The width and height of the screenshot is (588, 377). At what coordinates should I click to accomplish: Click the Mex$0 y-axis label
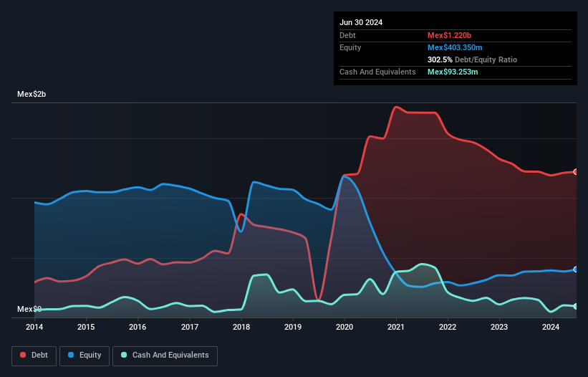[x=29, y=309]
